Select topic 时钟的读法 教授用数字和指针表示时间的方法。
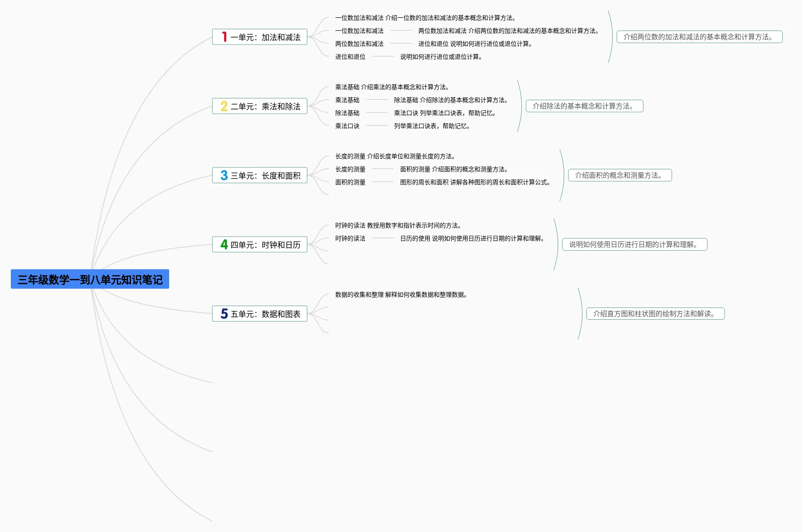This screenshot has width=802, height=532. [398, 225]
